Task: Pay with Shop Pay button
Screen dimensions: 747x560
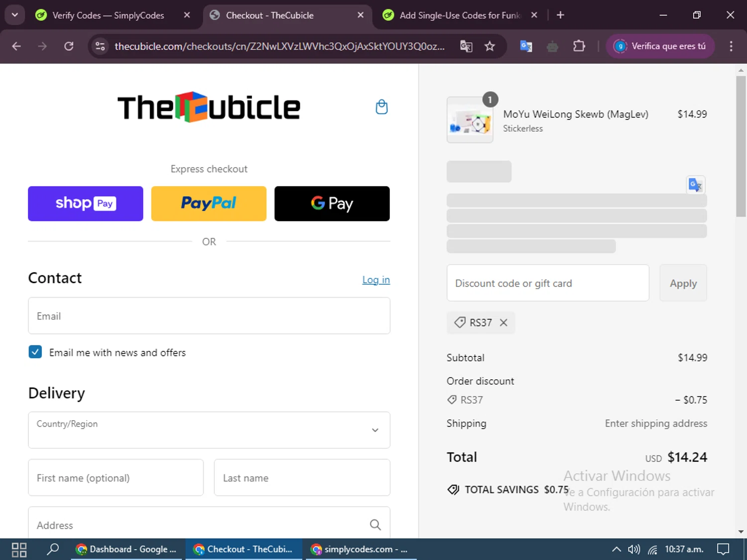Action: pyautogui.click(x=86, y=204)
